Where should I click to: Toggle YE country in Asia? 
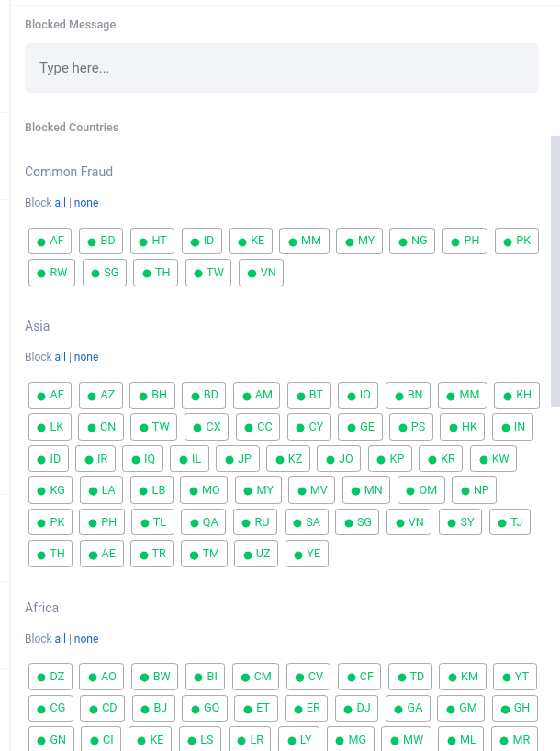307,554
